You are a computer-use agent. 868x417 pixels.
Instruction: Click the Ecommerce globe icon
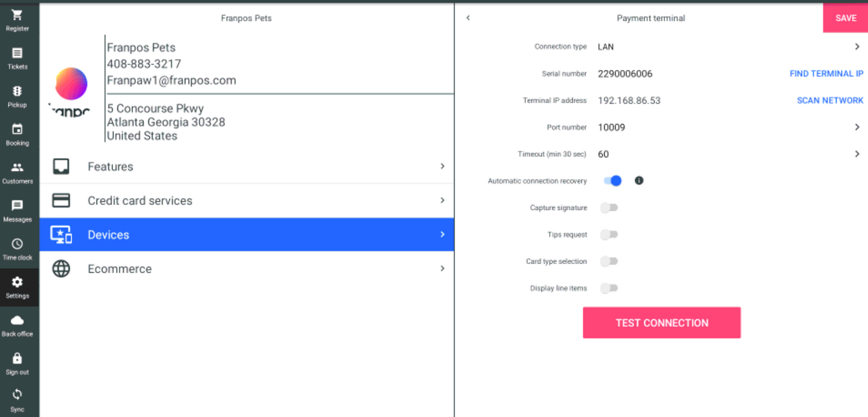[x=61, y=269]
